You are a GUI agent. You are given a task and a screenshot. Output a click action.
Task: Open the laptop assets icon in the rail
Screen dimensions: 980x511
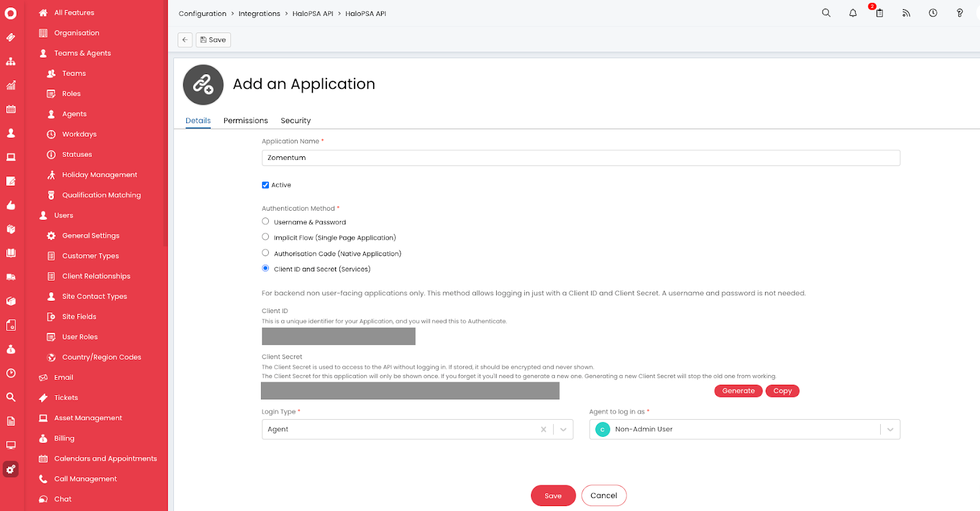pos(10,157)
